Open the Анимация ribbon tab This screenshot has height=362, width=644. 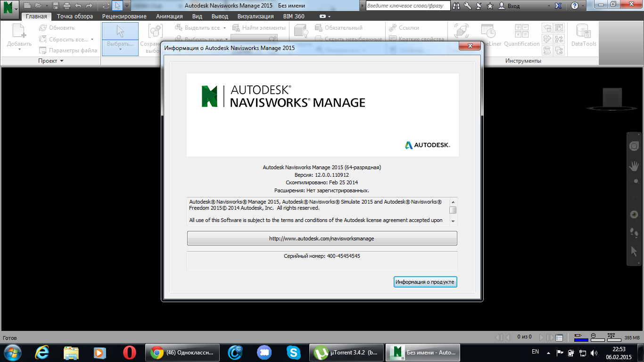point(169,16)
